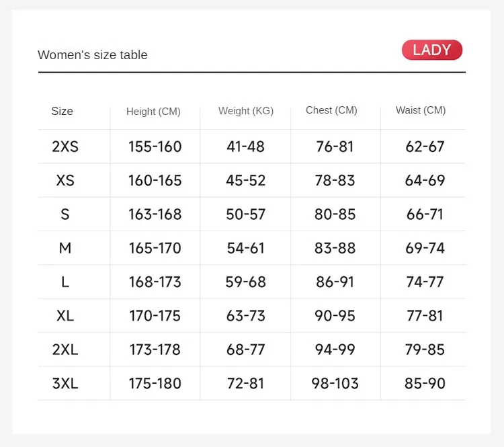Click the 155-160 height cell
The height and width of the screenshot is (447, 504).
tap(155, 147)
